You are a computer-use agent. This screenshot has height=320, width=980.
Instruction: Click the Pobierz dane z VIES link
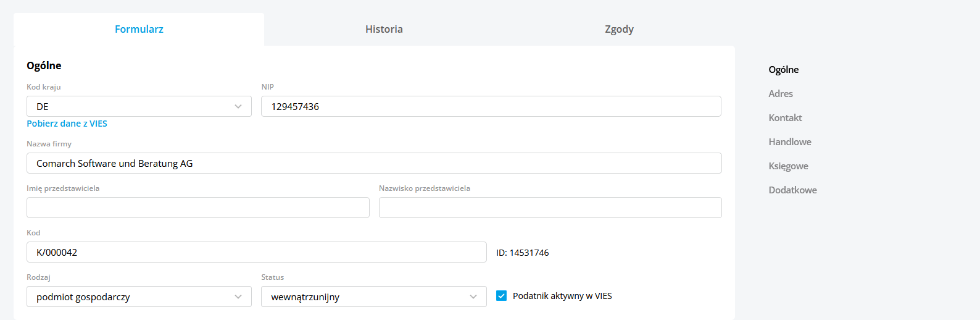[x=67, y=124]
